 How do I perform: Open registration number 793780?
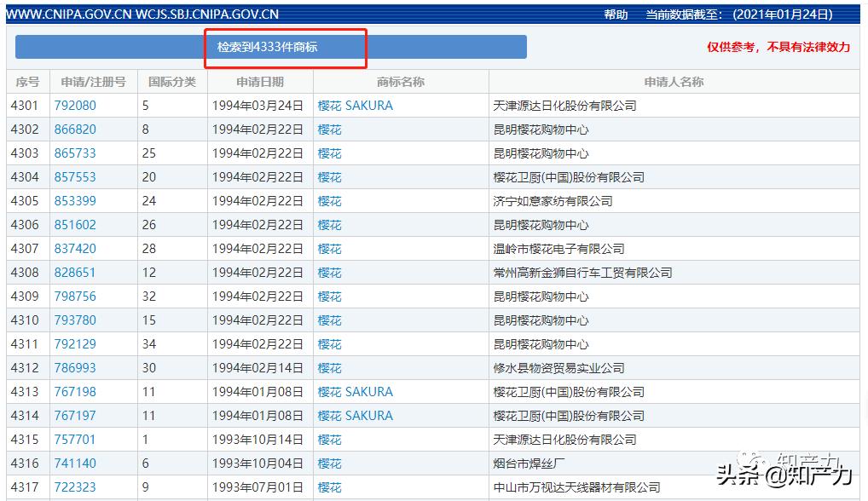(75, 320)
